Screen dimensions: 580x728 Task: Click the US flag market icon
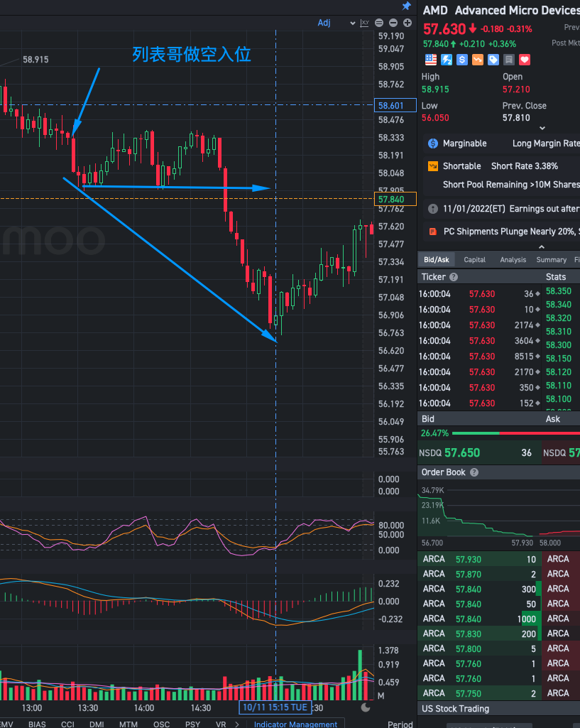coord(431,60)
